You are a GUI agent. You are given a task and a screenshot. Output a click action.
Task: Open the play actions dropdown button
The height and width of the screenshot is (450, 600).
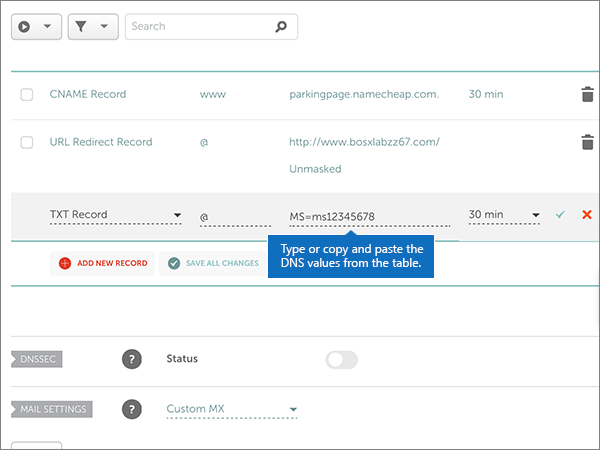tap(36, 27)
